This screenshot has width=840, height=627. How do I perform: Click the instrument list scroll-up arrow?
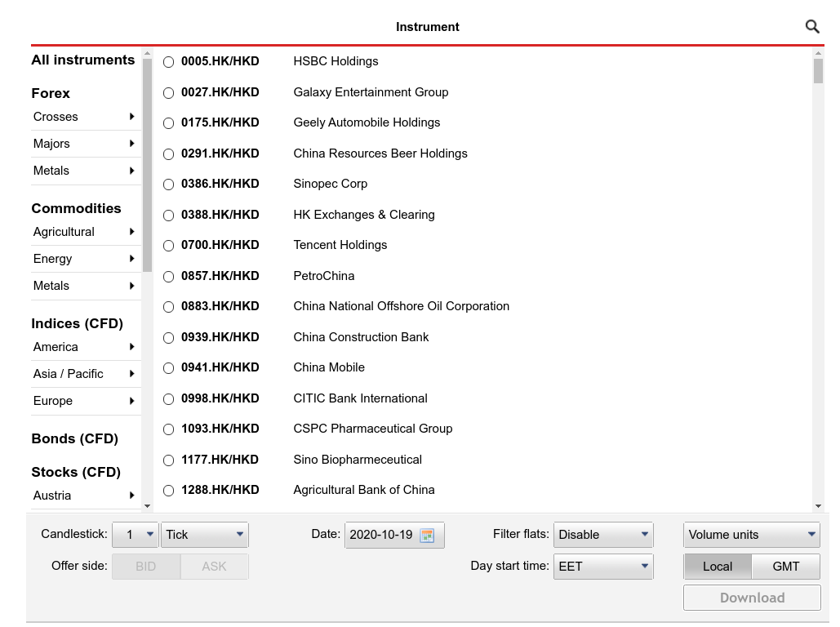pyautogui.click(x=818, y=54)
